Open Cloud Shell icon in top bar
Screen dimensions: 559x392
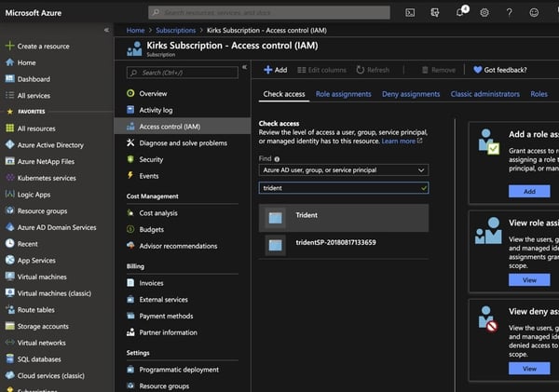pyautogui.click(x=411, y=12)
